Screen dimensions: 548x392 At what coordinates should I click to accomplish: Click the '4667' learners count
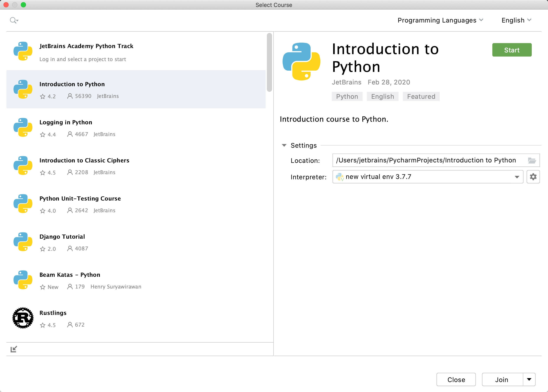pos(81,134)
